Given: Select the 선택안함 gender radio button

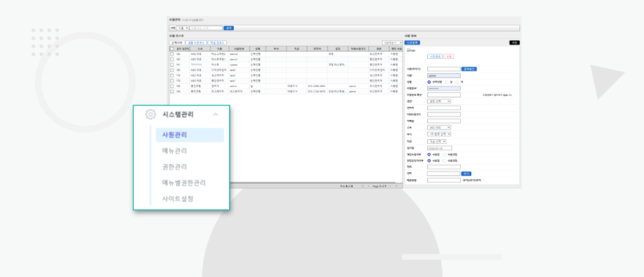Looking at the screenshot, I should (x=429, y=82).
